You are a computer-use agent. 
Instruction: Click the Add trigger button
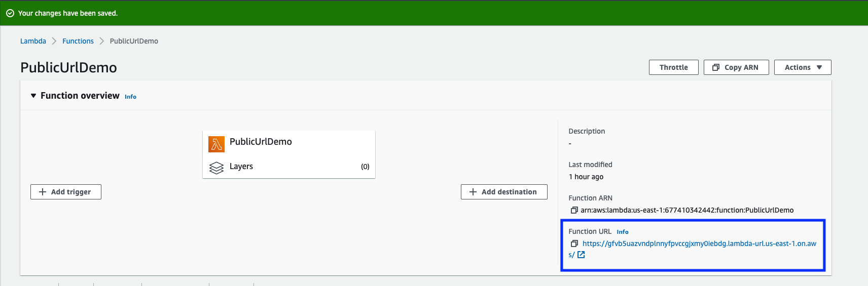pos(66,192)
